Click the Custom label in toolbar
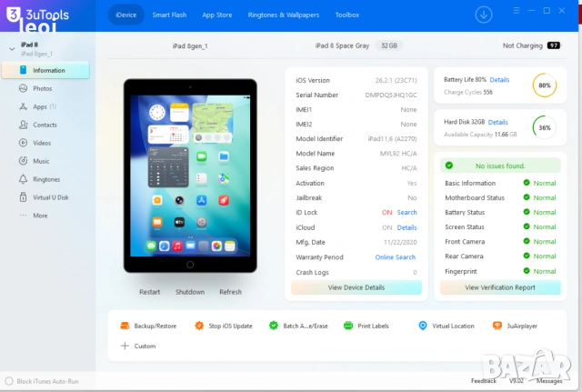 click(145, 346)
